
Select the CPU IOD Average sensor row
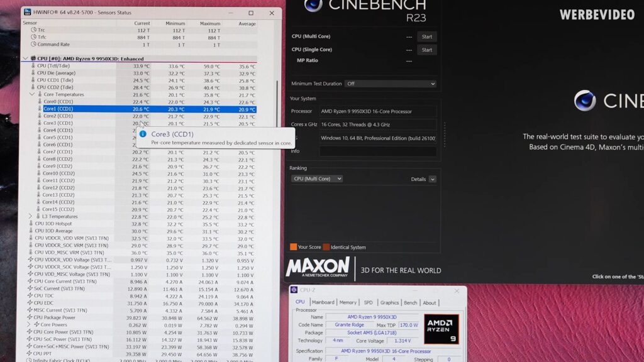pyautogui.click(x=143, y=231)
